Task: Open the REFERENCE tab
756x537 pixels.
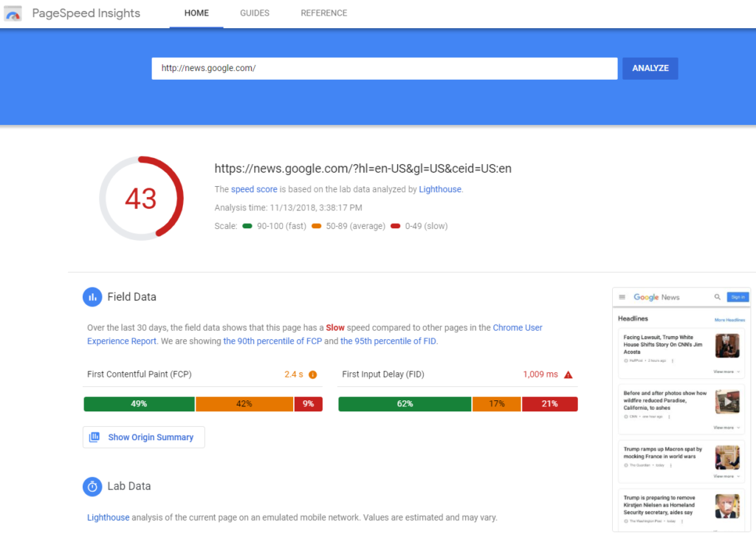Action: (324, 13)
